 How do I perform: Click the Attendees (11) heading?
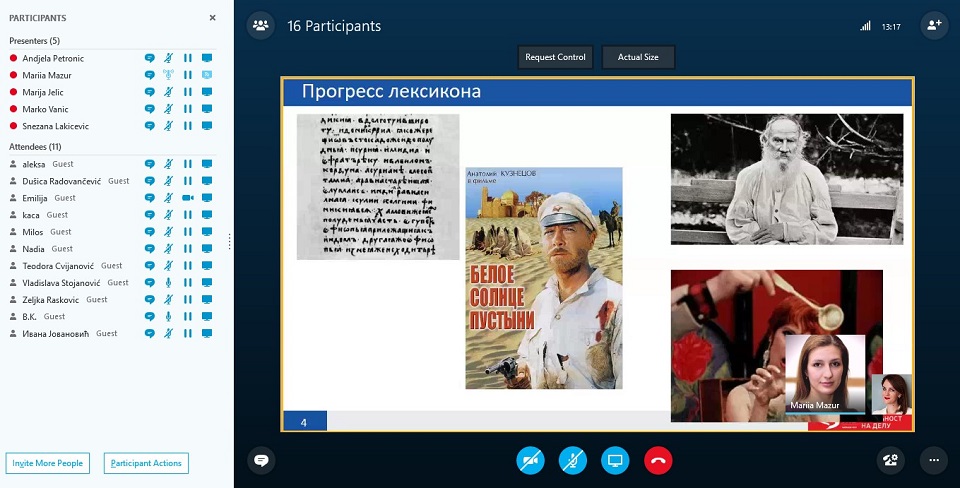35,146
